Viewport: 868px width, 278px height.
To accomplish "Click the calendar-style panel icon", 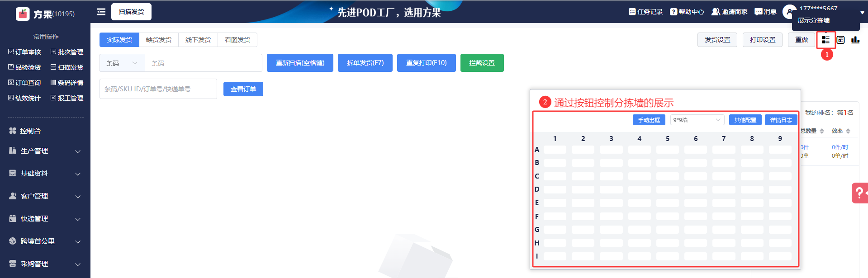I will click(840, 40).
